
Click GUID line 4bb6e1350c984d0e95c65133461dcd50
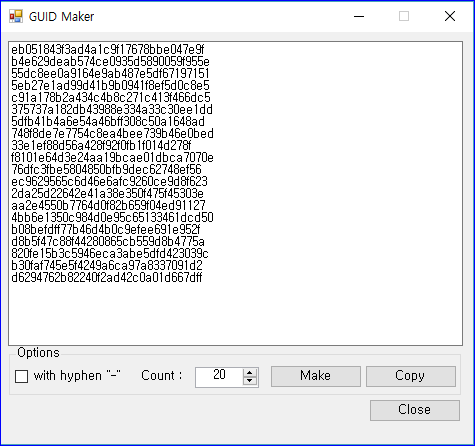pyautogui.click(x=112, y=218)
